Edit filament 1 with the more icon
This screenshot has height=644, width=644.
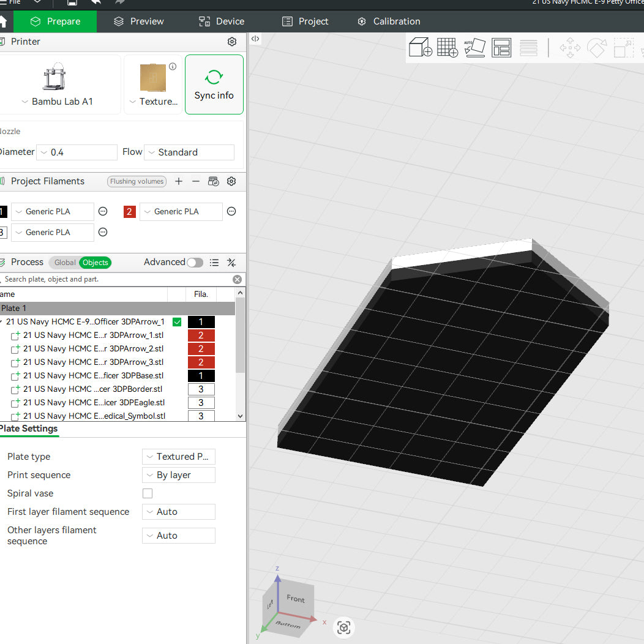click(103, 211)
